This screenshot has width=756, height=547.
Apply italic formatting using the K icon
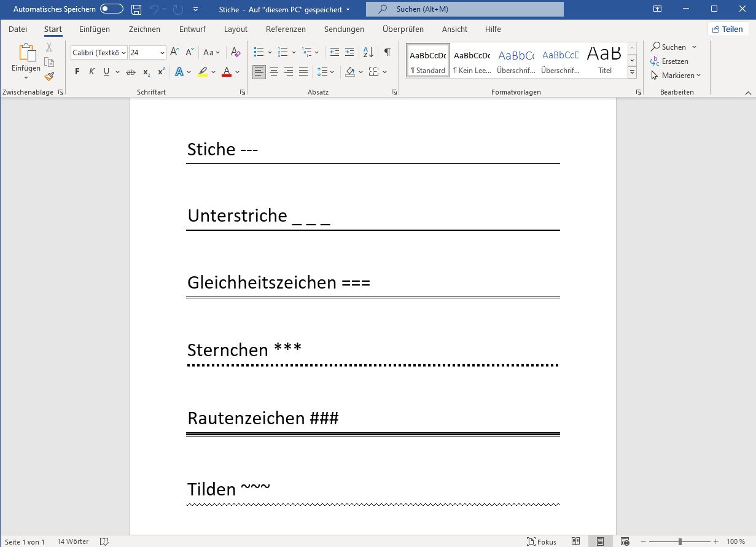coord(91,72)
